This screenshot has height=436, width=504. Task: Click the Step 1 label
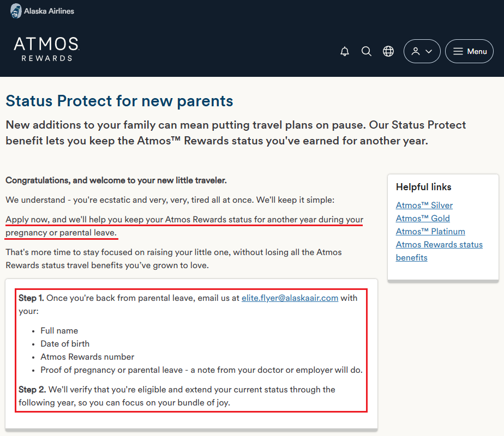pos(31,298)
